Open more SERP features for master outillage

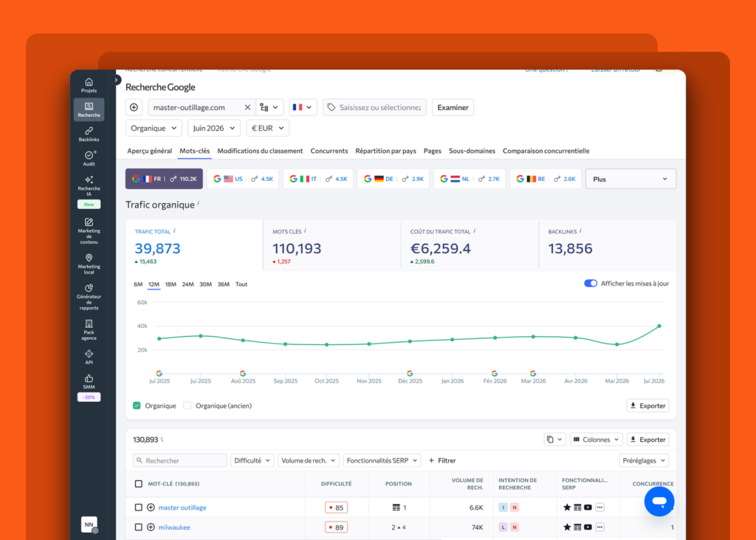click(599, 507)
